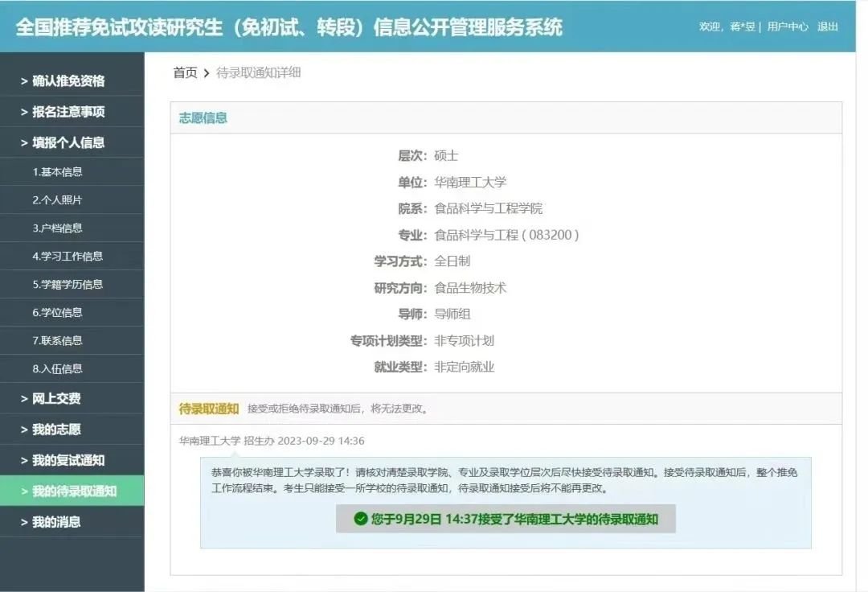Select 3.户档信息 in sidebar
The image size is (868, 592).
pos(57,228)
